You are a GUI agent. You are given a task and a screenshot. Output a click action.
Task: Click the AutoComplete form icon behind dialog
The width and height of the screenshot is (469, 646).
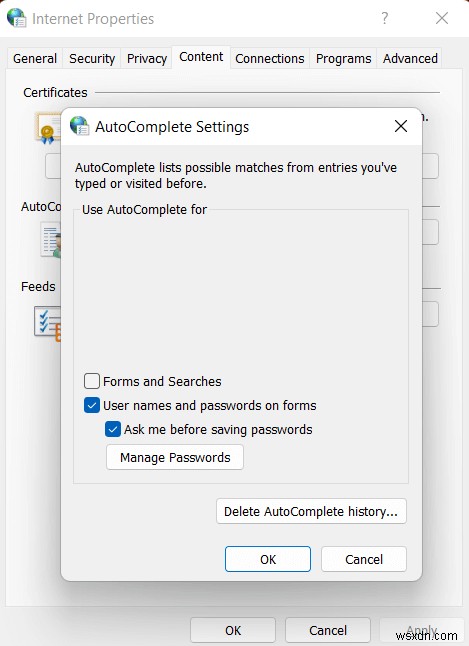pos(51,240)
